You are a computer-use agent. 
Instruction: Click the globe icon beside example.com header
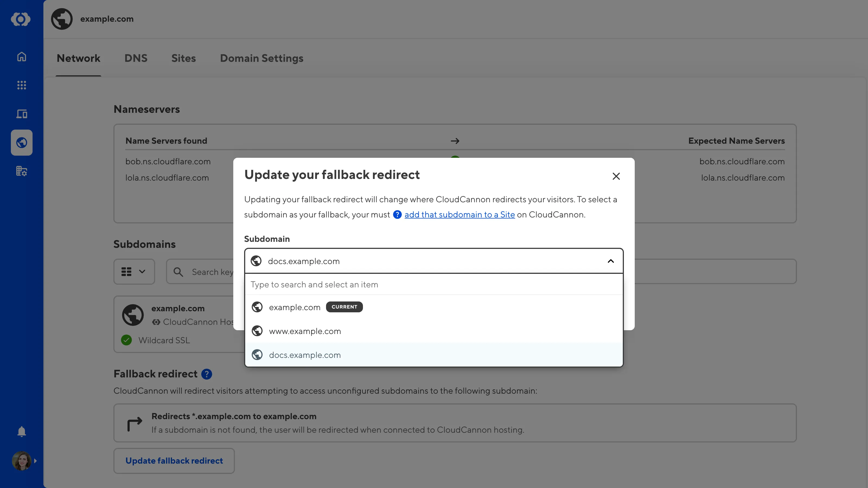click(x=62, y=19)
